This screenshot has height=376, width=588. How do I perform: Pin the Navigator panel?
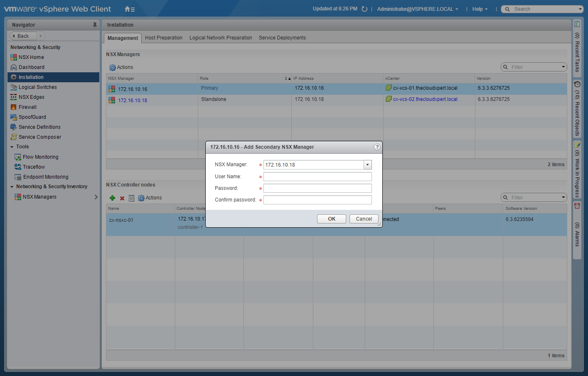(x=95, y=25)
